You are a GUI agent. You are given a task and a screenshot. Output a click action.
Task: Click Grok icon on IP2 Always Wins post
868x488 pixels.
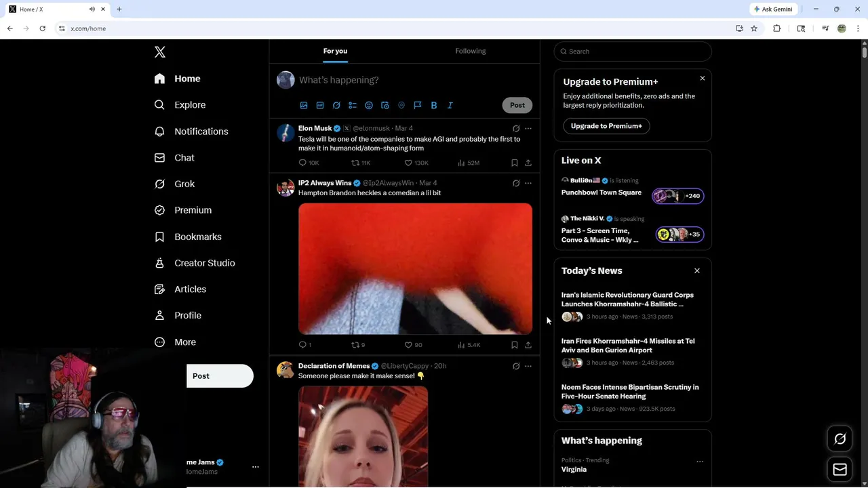click(516, 183)
